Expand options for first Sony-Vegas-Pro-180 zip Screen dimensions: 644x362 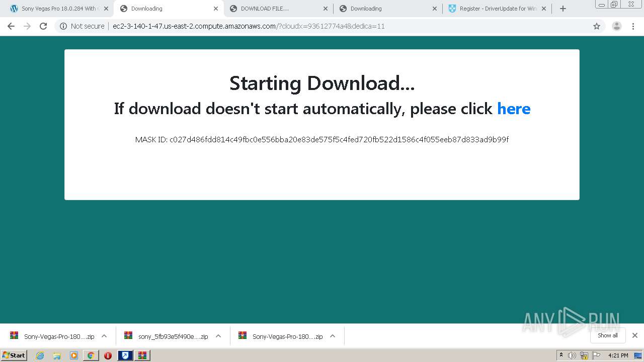[104, 336]
